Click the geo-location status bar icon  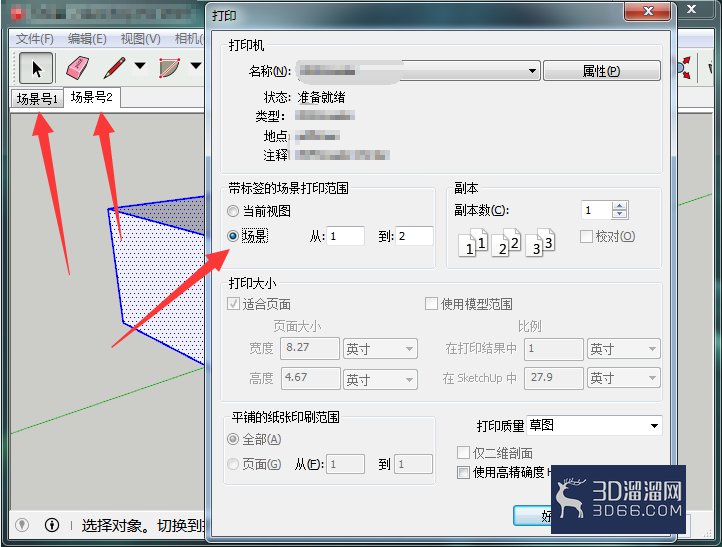coord(22,524)
